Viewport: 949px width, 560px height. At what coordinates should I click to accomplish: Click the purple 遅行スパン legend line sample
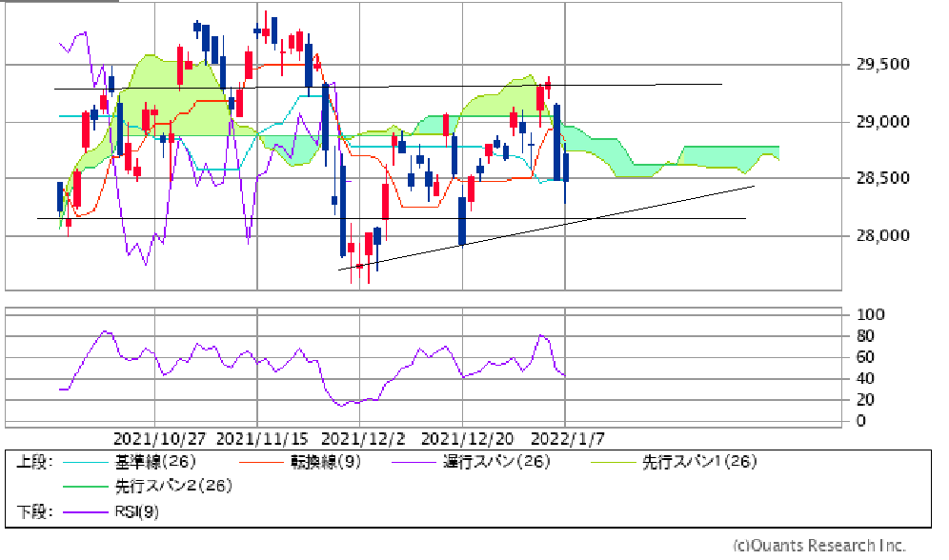(x=414, y=463)
